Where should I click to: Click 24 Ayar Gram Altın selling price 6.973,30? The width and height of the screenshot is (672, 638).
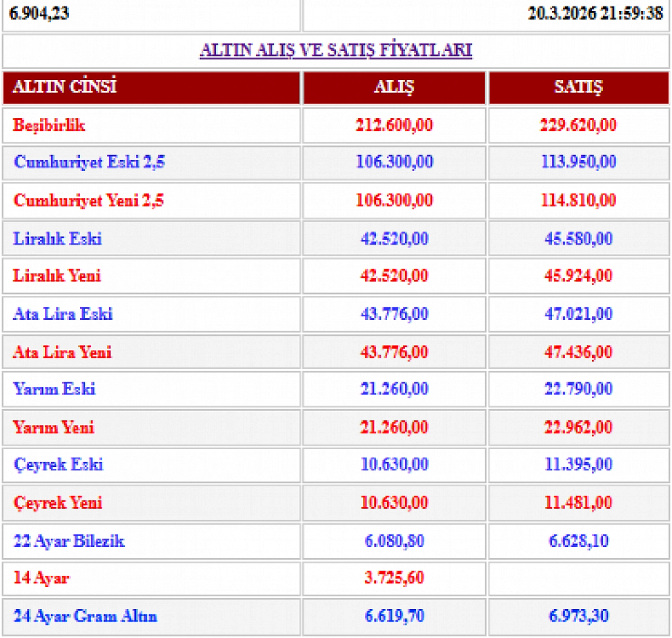(579, 616)
